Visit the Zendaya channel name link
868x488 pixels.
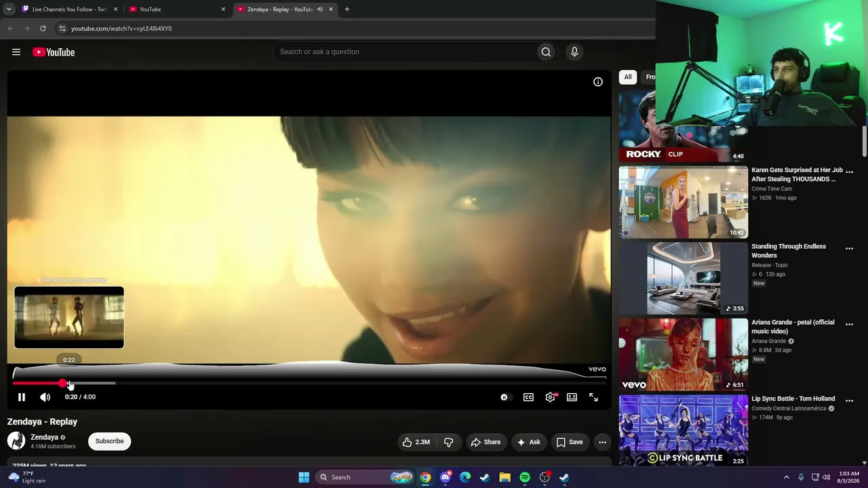click(44, 437)
